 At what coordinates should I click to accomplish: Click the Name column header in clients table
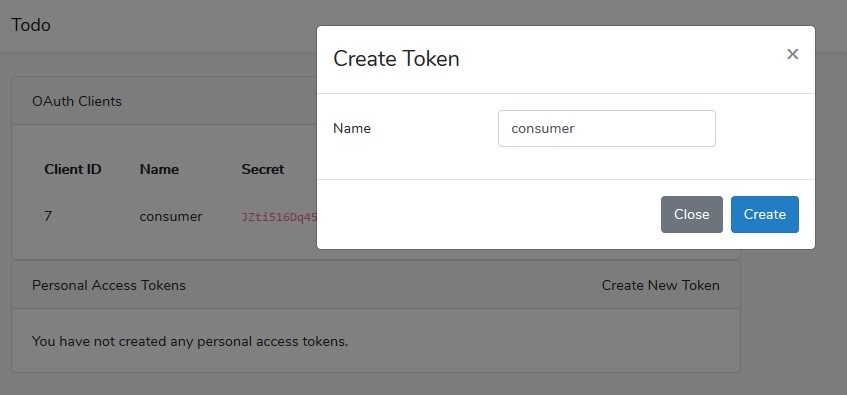click(159, 169)
